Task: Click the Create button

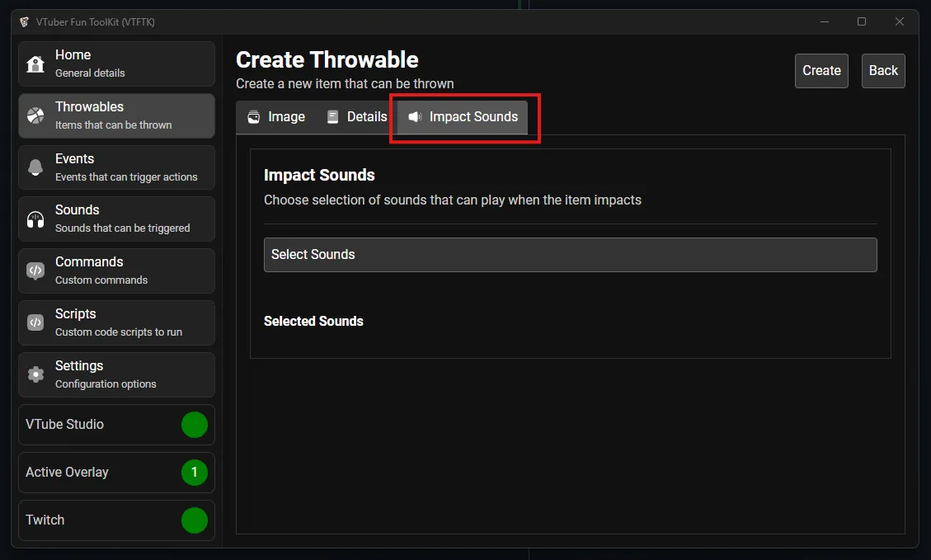Action: (x=821, y=71)
